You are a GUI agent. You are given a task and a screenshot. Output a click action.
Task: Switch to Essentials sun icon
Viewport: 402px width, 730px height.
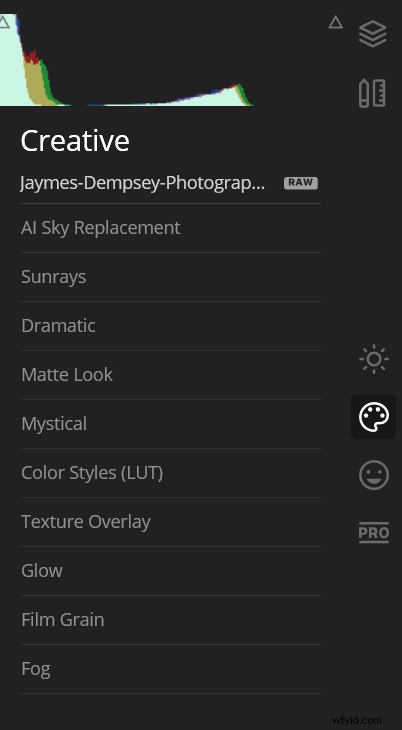[374, 359]
